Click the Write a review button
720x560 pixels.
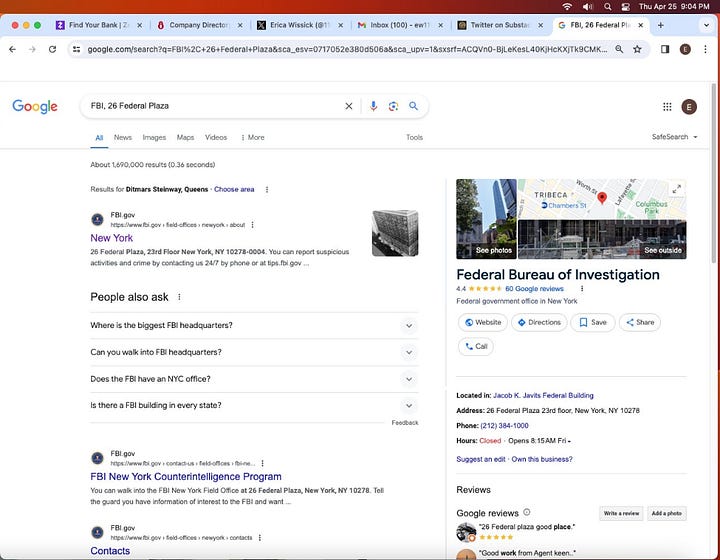coord(621,513)
